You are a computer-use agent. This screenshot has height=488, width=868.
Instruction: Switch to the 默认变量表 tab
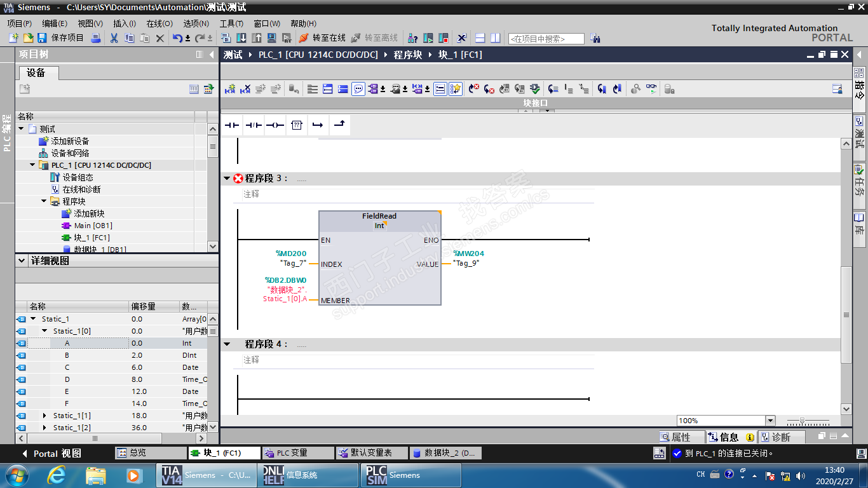pyautogui.click(x=372, y=453)
